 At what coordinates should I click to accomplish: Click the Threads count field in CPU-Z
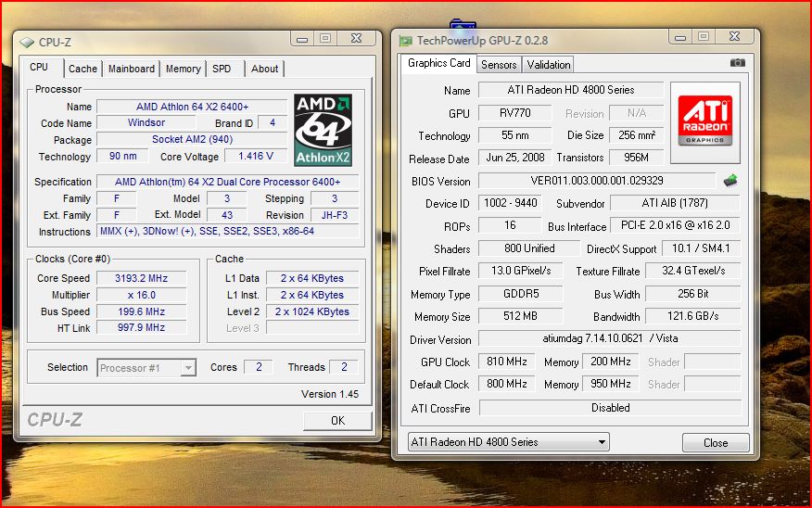click(x=344, y=366)
